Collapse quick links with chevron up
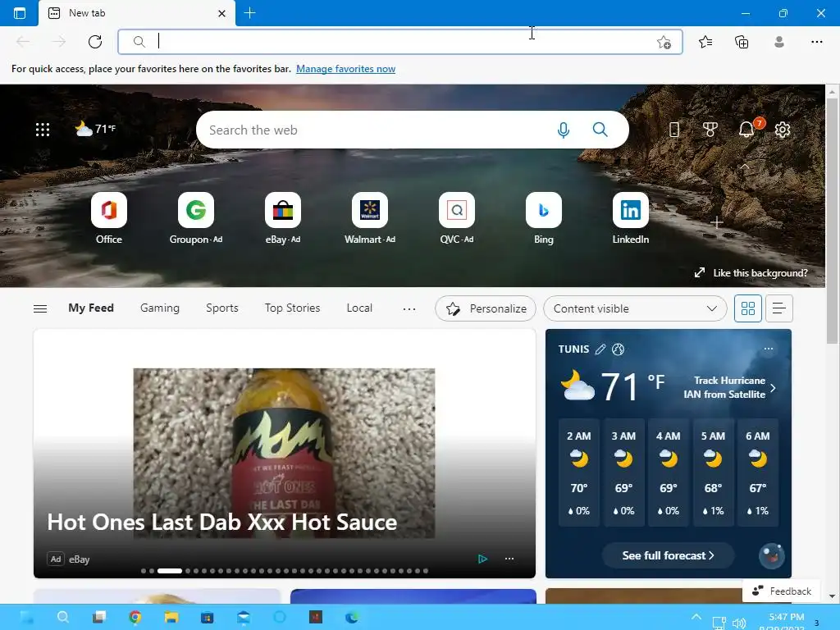 [x=744, y=167]
